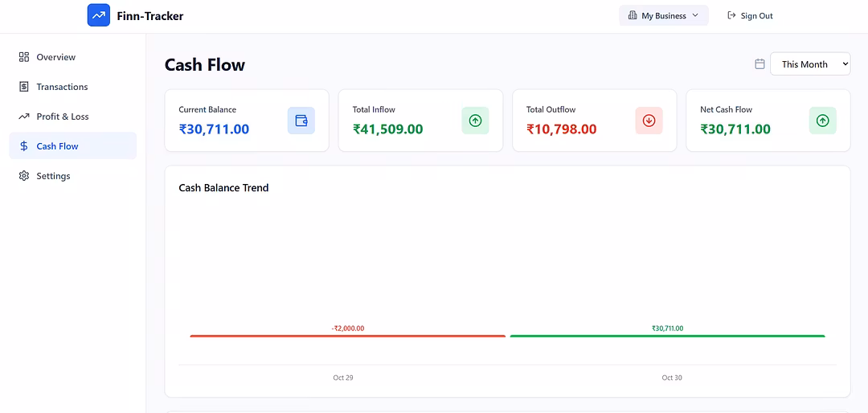This screenshot has height=413, width=868.
Task: Click the calendar icon beside period selector
Action: coord(759,64)
